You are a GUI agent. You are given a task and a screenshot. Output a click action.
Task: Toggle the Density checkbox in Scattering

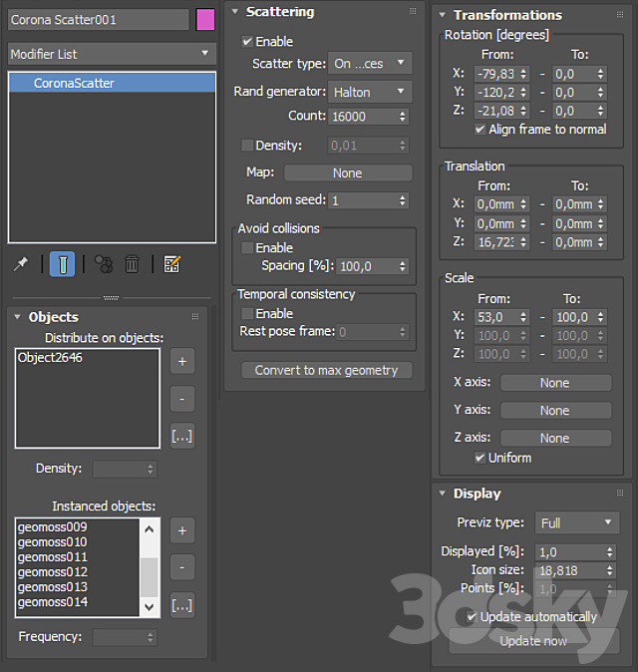pos(247,146)
